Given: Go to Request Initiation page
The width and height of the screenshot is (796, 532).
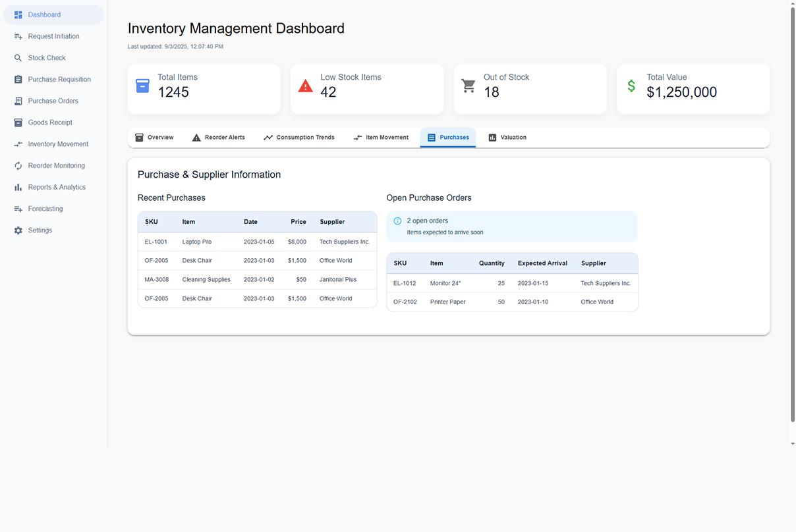Looking at the screenshot, I should [x=53, y=36].
